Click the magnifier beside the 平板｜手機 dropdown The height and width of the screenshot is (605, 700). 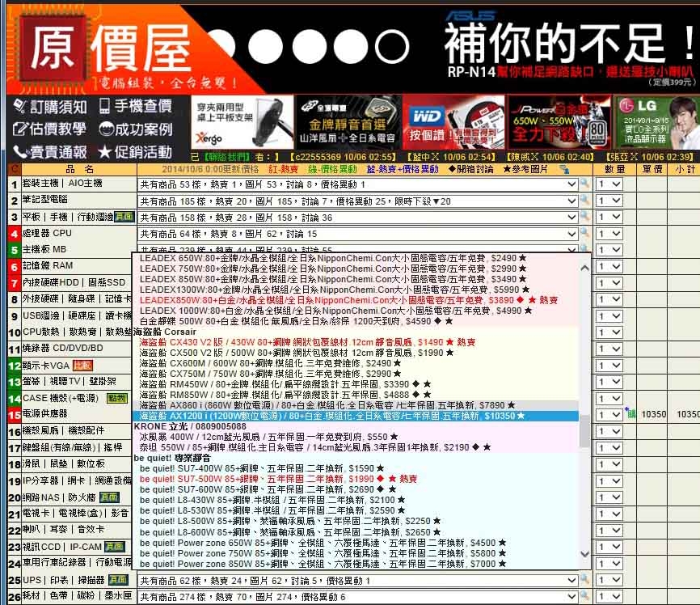pos(584,216)
